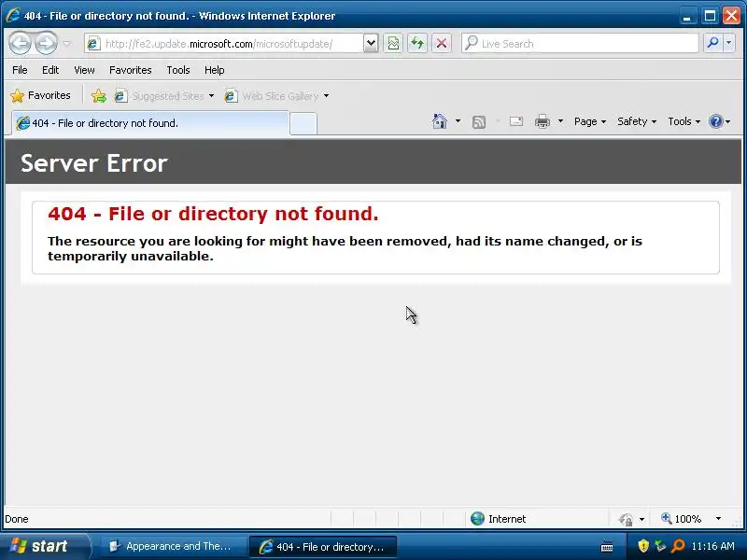Open the Tools menu in menu bar

(x=178, y=70)
